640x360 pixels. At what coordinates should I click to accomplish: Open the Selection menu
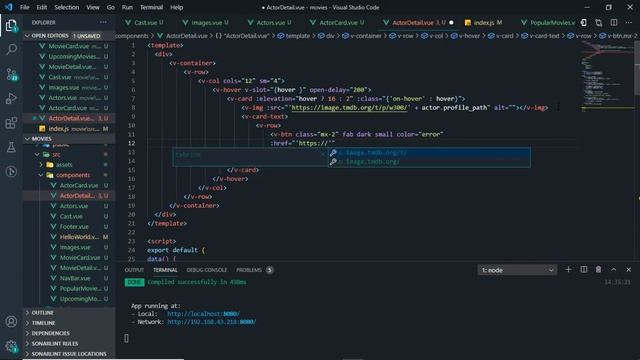point(67,7)
